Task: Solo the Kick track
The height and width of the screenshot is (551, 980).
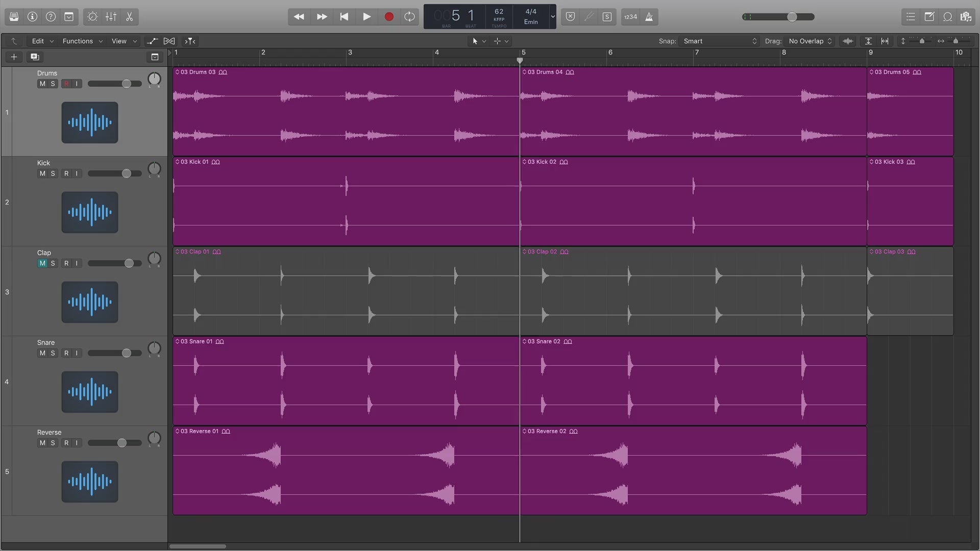Action: click(x=53, y=173)
